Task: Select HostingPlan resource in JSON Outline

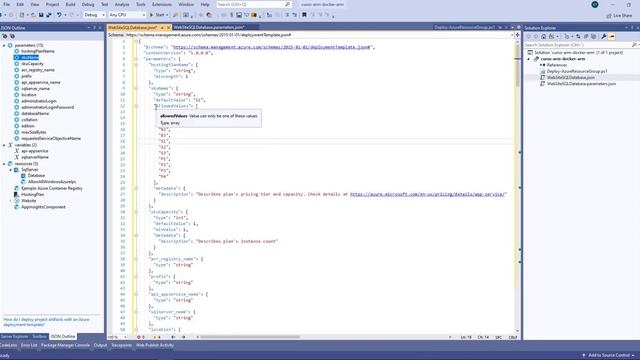Action: (x=32, y=195)
